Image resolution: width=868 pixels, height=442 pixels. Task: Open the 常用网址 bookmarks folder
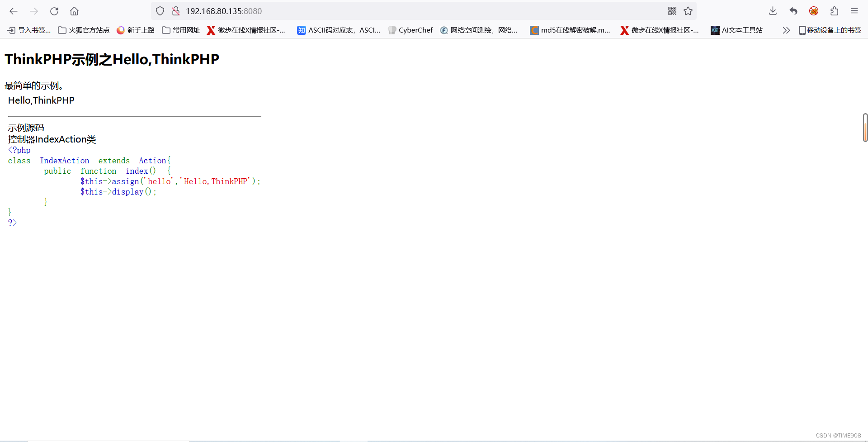coord(180,30)
